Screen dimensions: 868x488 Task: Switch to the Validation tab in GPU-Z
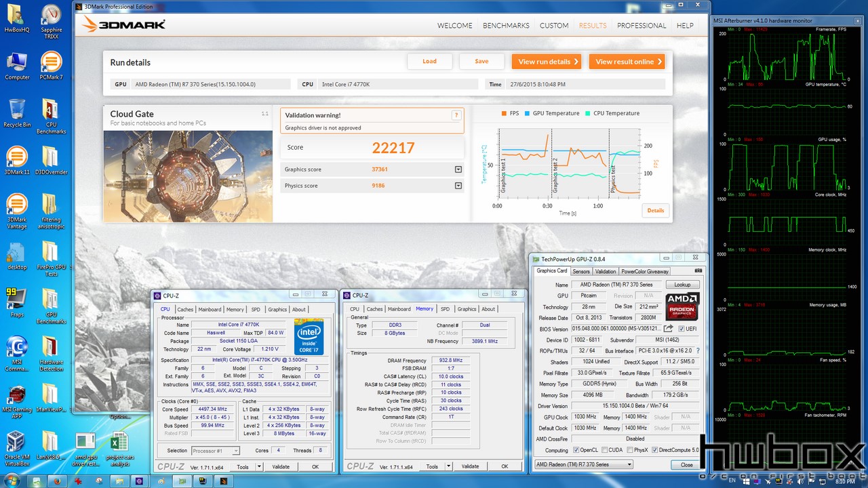tap(606, 271)
